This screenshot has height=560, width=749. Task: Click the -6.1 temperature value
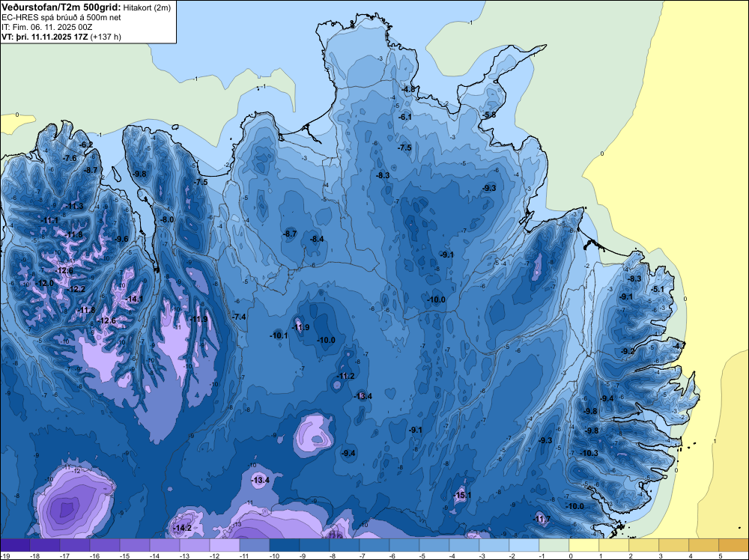[x=405, y=117]
